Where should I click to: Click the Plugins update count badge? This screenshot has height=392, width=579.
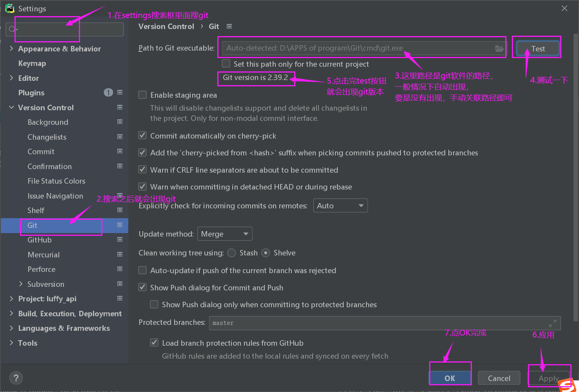[x=108, y=93]
